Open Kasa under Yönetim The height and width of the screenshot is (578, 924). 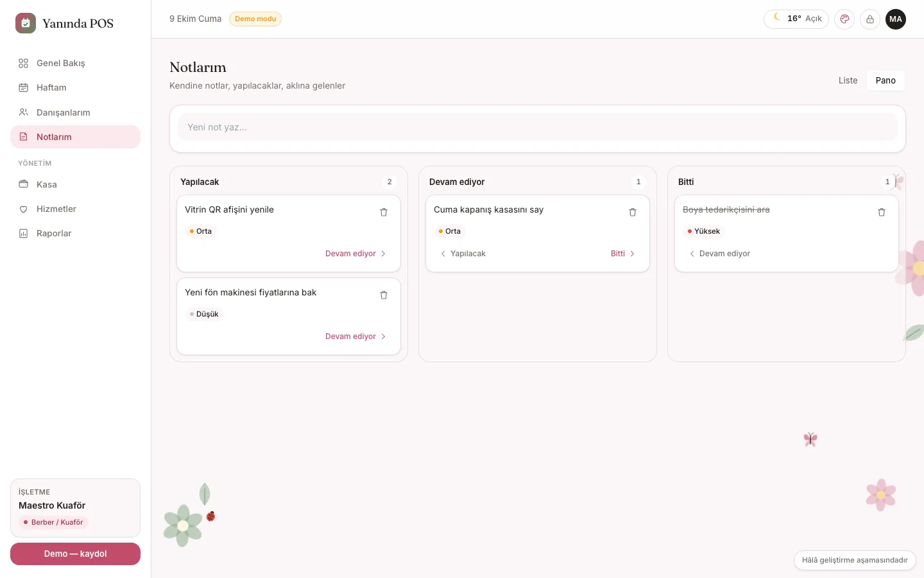point(75,184)
